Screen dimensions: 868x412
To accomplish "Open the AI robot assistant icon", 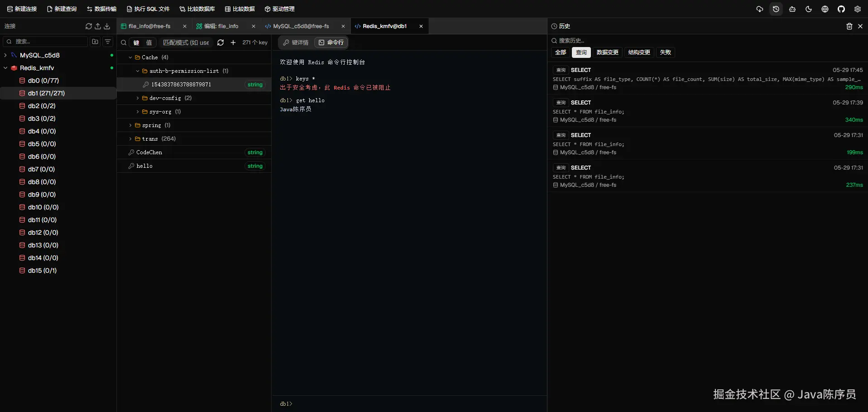I will coord(792,9).
